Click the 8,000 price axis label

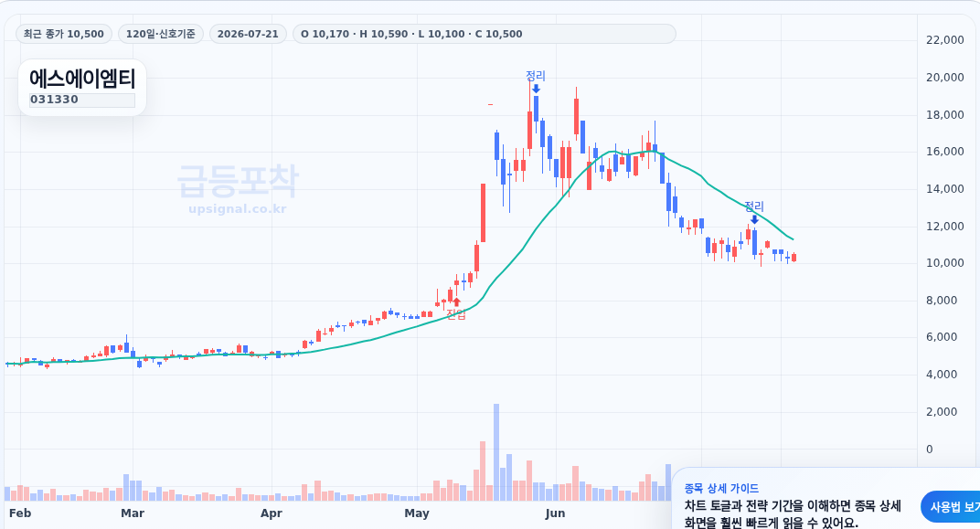[942, 301]
